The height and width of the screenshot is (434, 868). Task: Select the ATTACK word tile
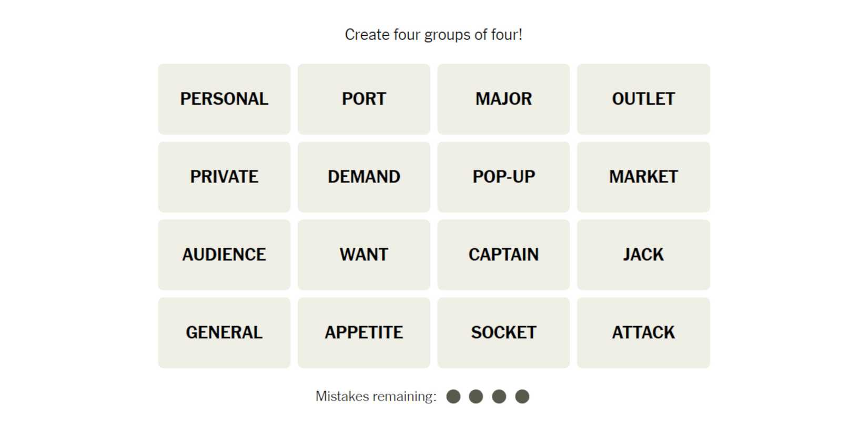pos(643,332)
